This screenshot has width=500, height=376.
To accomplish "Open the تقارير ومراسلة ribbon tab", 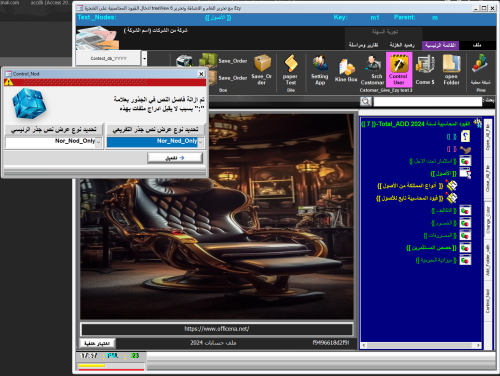I will pos(363,45).
